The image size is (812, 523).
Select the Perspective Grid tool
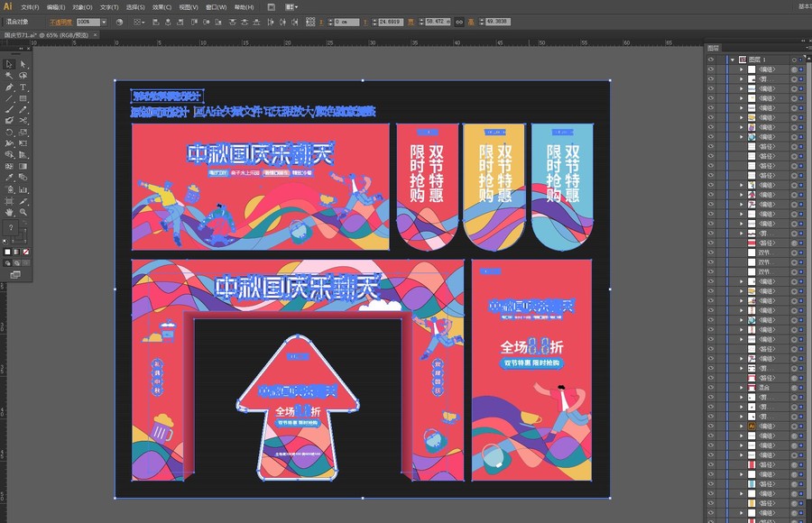(23, 155)
